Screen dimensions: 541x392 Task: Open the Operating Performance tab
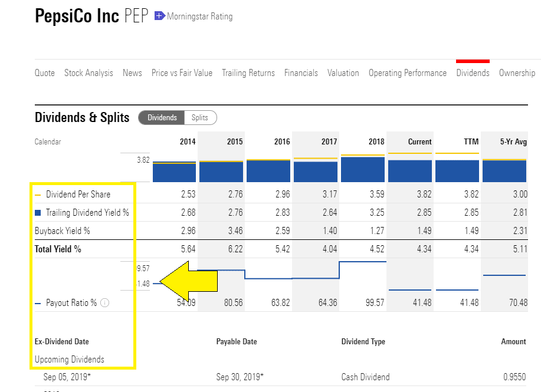[x=408, y=73]
